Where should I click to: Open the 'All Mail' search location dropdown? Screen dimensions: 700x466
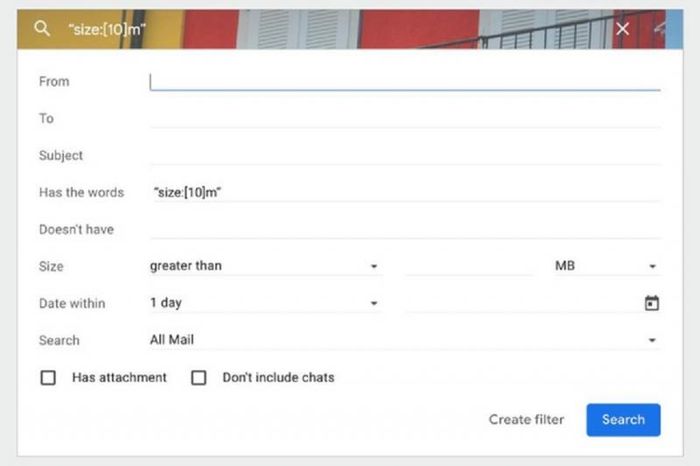coord(405,340)
